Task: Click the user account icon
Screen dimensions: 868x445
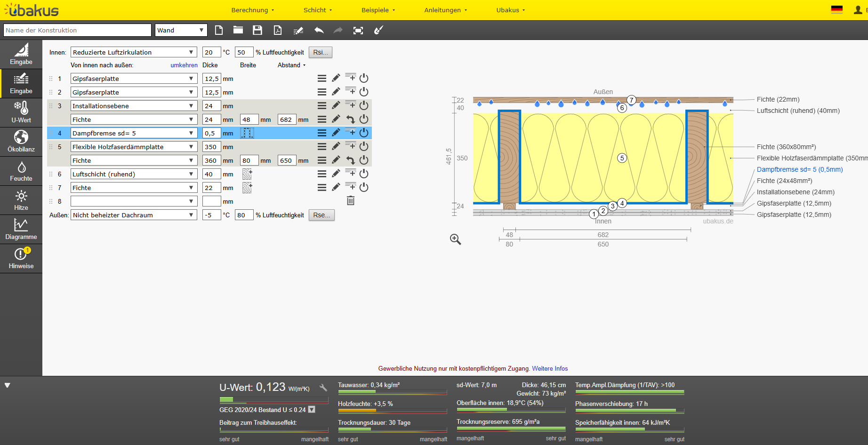Action: tap(858, 10)
